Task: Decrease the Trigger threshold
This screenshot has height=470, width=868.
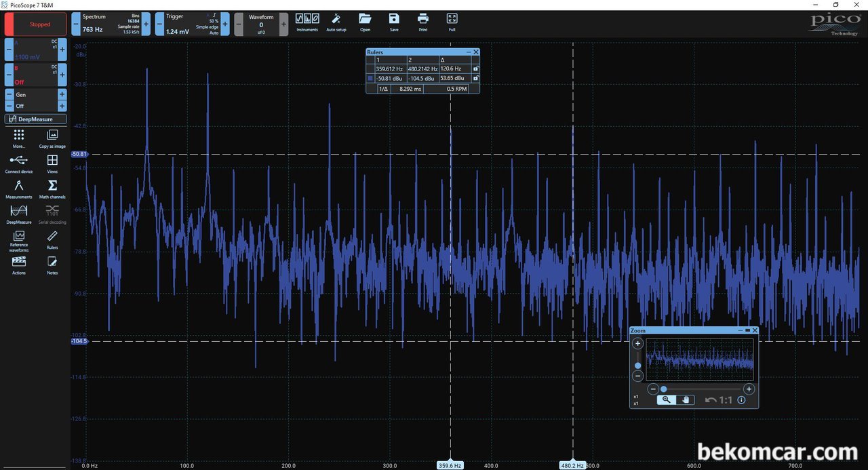Action: 159,24
